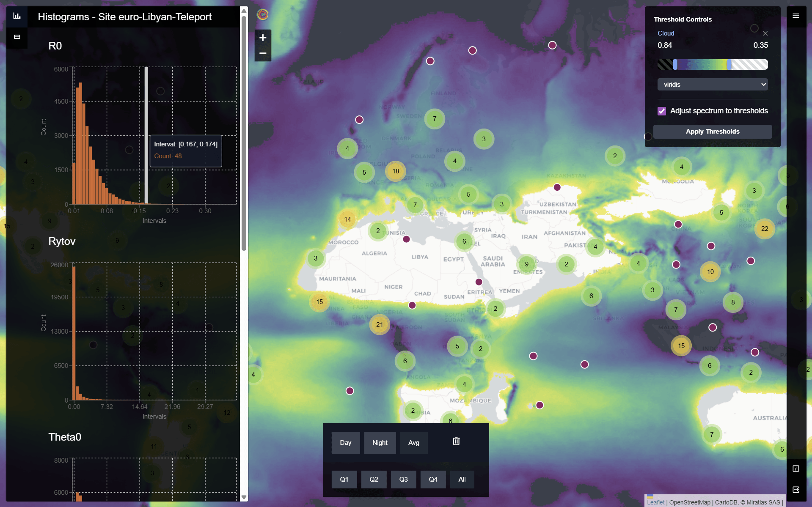The image size is (812, 507).
Task: Click the circular logo icon near map top
Action: coord(263,15)
